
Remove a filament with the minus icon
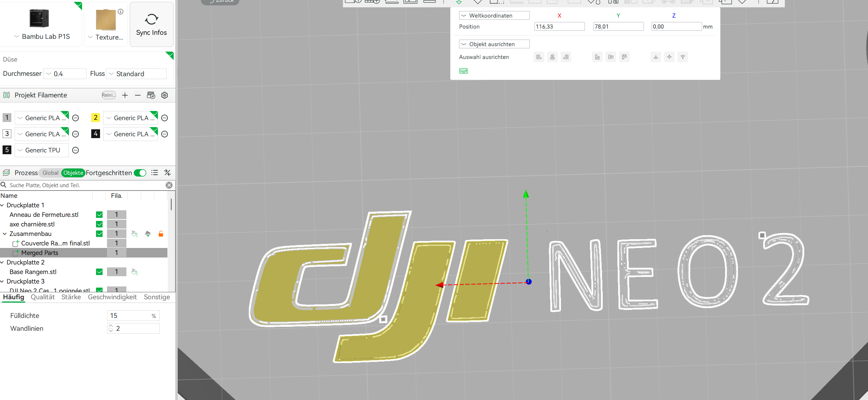pos(137,95)
